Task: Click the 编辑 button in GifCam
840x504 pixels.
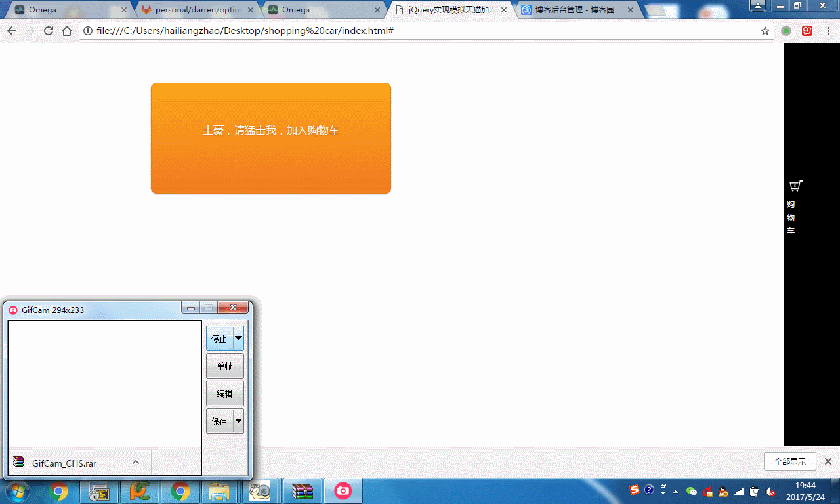Action: point(225,394)
